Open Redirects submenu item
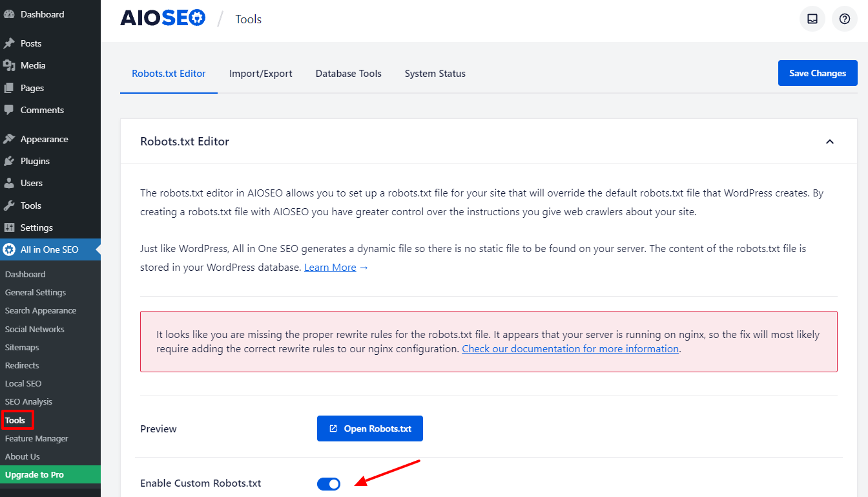 [x=22, y=365]
